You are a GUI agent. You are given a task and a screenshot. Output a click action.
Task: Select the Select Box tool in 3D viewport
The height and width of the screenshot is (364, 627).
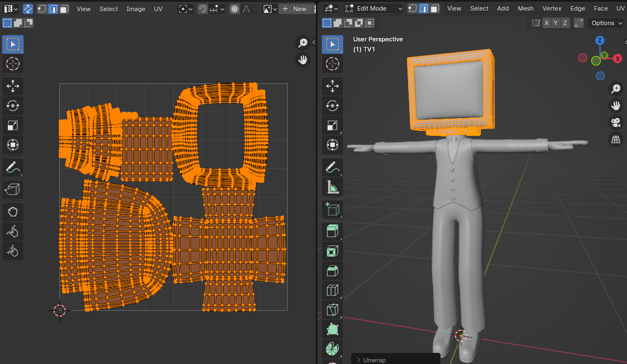pos(333,44)
